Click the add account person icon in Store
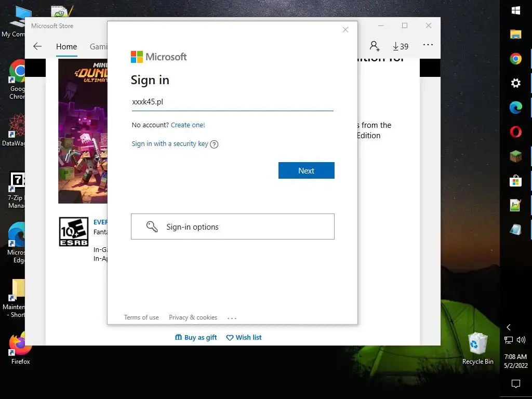Image resolution: width=532 pixels, height=399 pixels. click(x=375, y=46)
